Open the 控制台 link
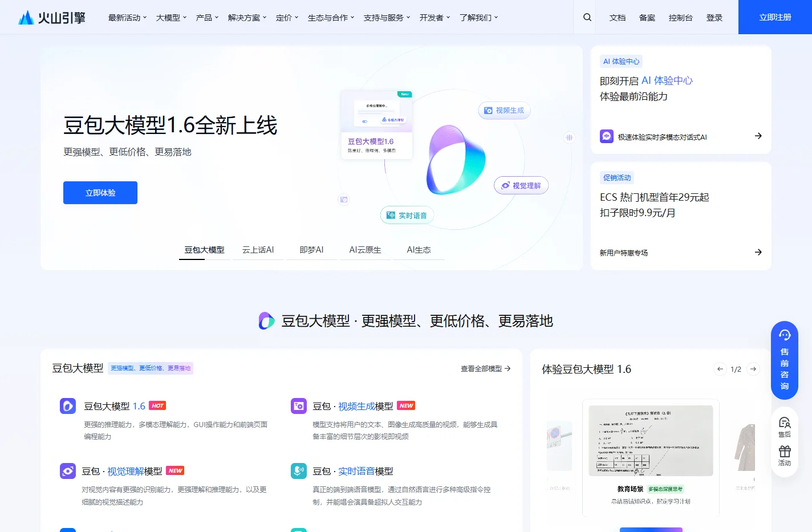Viewport: 812px width, 532px height. tap(681, 18)
